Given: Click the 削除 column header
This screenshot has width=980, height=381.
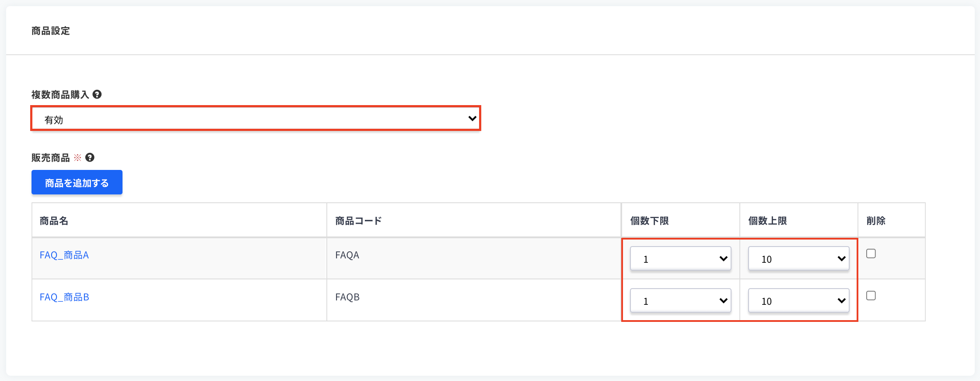Looking at the screenshot, I should 876,221.
